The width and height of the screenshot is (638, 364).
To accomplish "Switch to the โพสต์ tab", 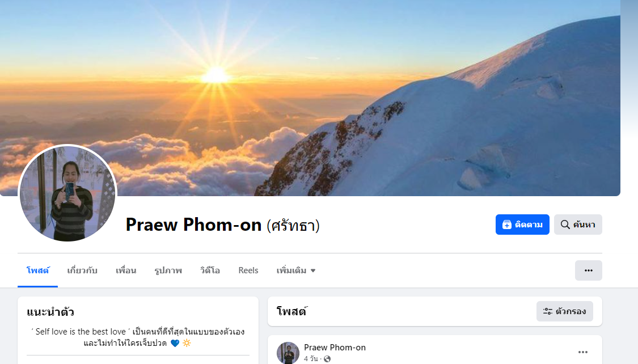I will coord(38,270).
